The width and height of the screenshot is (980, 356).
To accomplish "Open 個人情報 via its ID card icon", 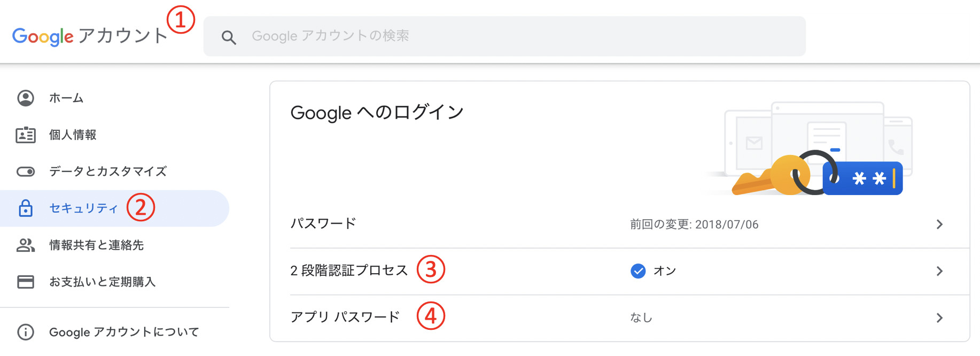I will 24,135.
